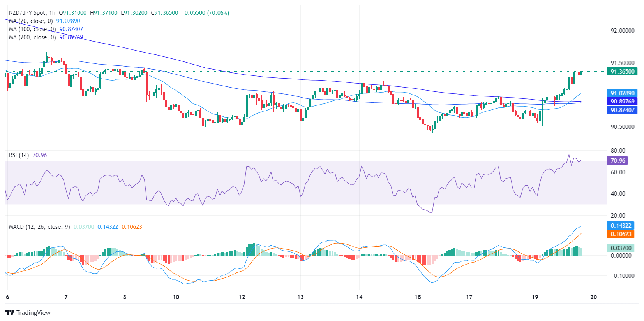Click the light blue 91.02890 price tag

(622, 93)
